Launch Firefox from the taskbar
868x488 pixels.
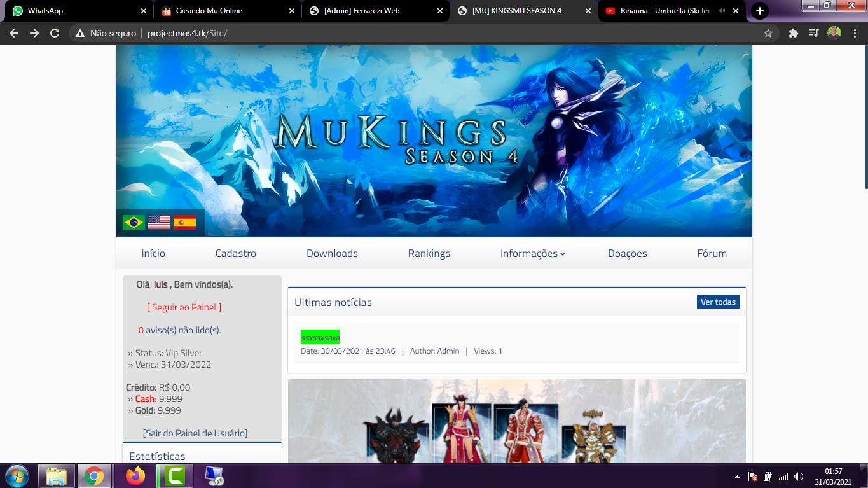point(135,476)
